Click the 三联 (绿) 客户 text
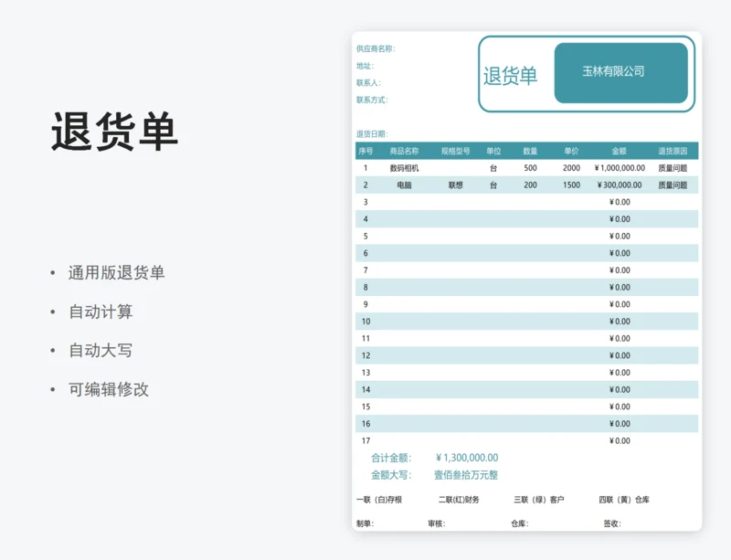731x560 pixels. pyautogui.click(x=539, y=500)
